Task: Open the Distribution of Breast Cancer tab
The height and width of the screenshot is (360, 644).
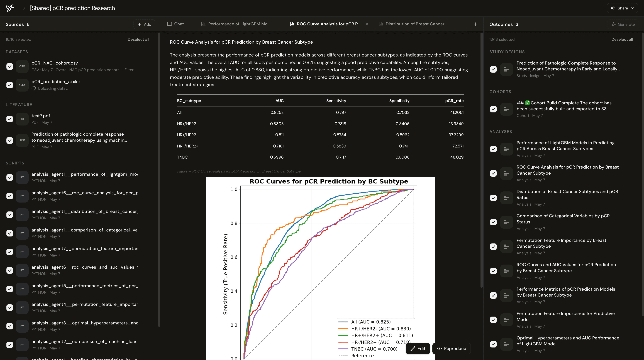Action: click(413, 24)
